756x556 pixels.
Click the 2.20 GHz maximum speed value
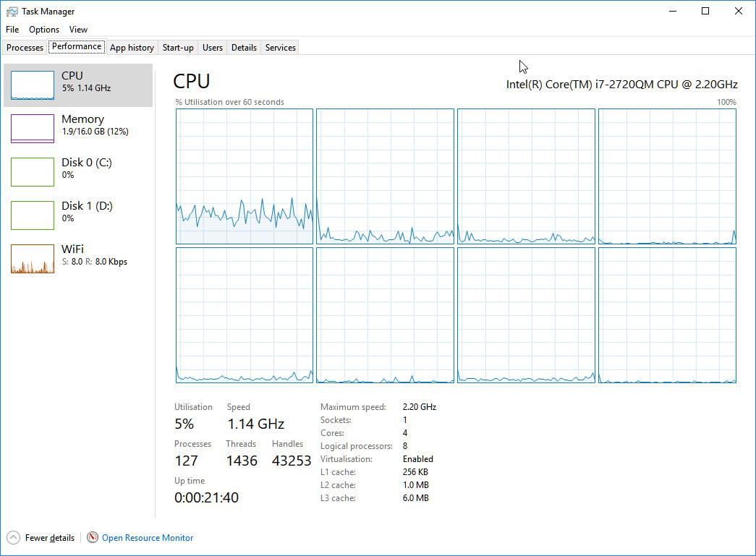click(420, 407)
